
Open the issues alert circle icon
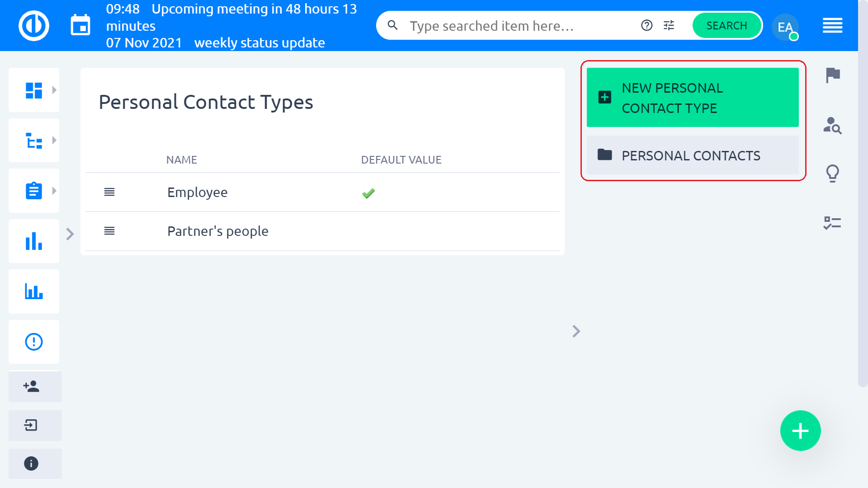pos(34,342)
